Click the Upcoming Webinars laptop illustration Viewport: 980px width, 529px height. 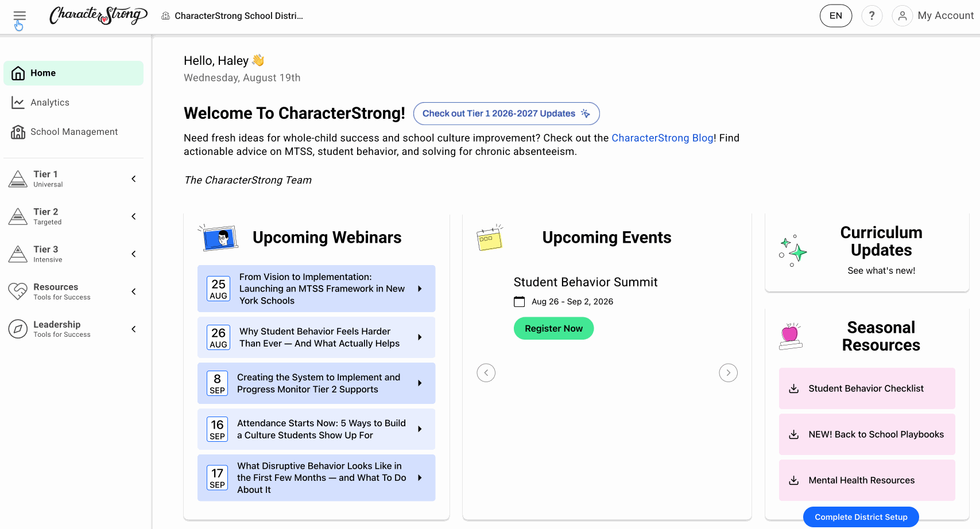(218, 238)
